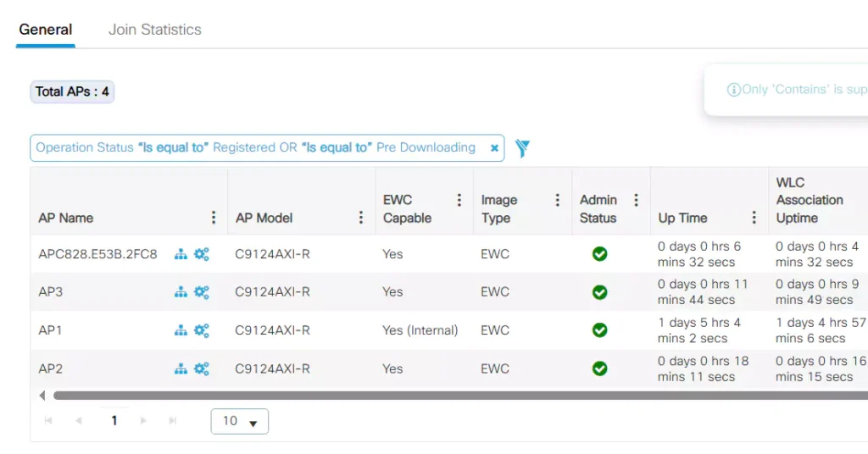Viewport: 868px width, 454px height.
Task: Go to the next page arrow
Action: click(143, 421)
